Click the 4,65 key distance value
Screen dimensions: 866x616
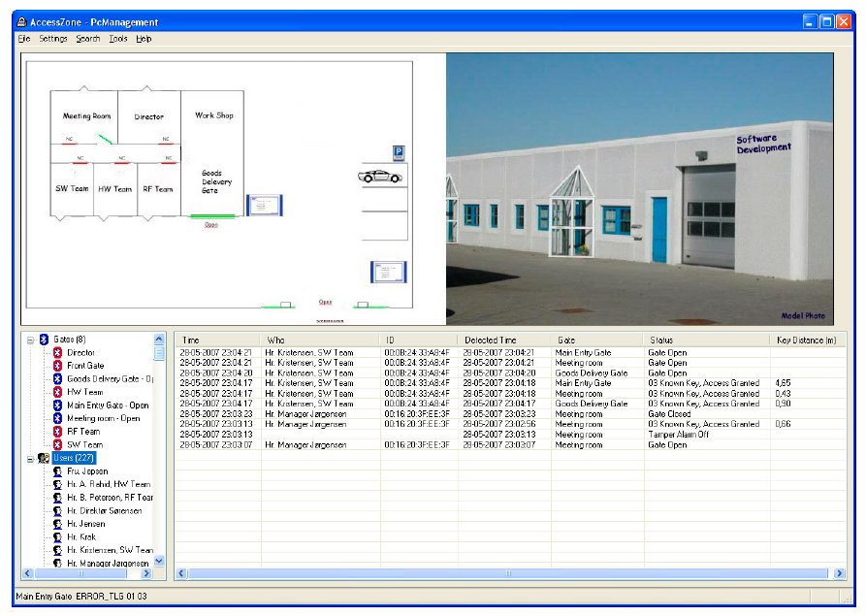784,383
